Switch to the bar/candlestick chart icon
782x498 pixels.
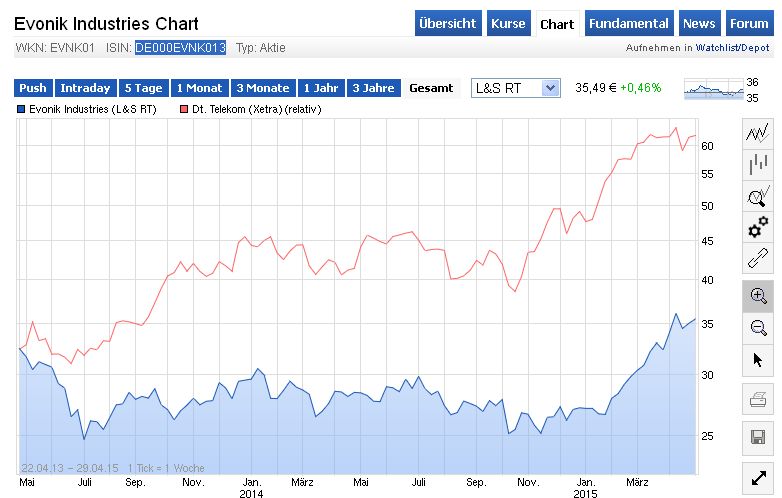pos(757,165)
